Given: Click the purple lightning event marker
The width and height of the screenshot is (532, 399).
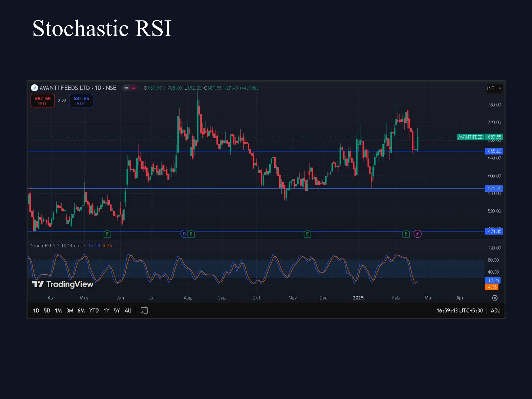Looking at the screenshot, I should (417, 234).
